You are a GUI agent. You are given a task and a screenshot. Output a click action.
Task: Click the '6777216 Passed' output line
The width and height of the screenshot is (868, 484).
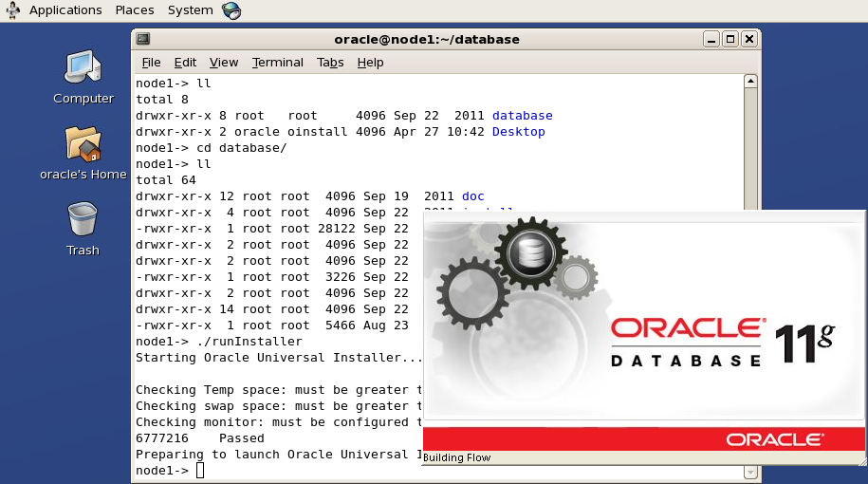200,438
